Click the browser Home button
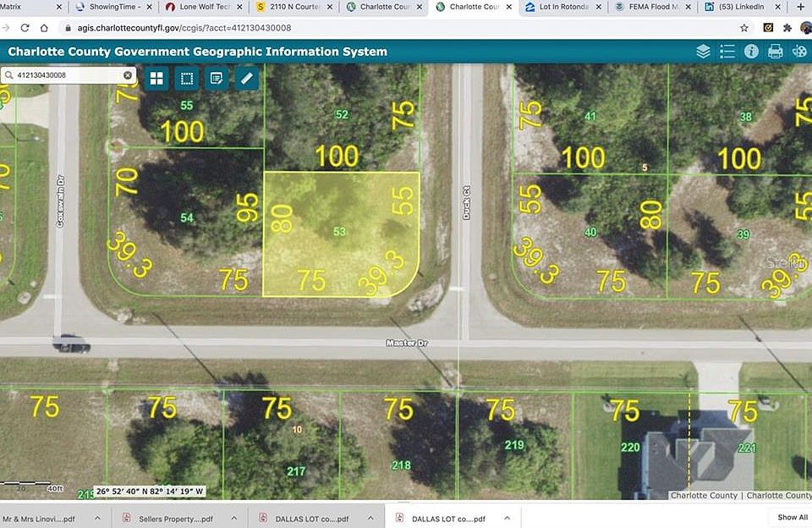The height and width of the screenshot is (528, 812). pos(44,28)
